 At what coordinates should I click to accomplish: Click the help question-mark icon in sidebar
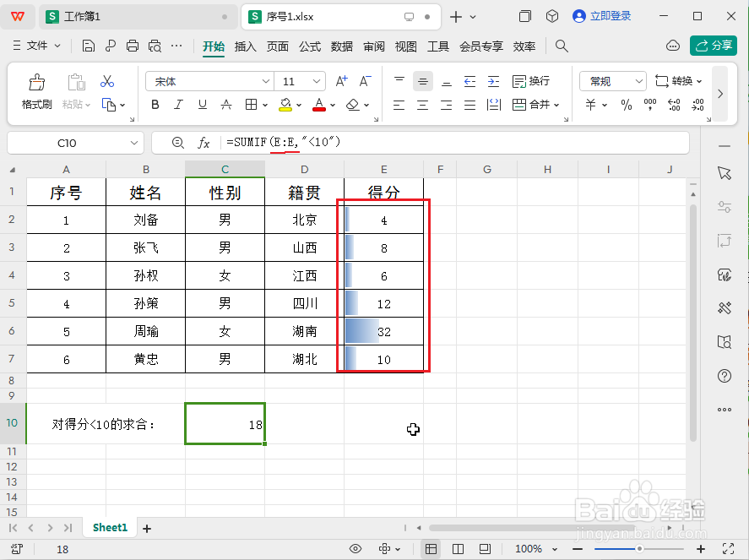point(724,376)
